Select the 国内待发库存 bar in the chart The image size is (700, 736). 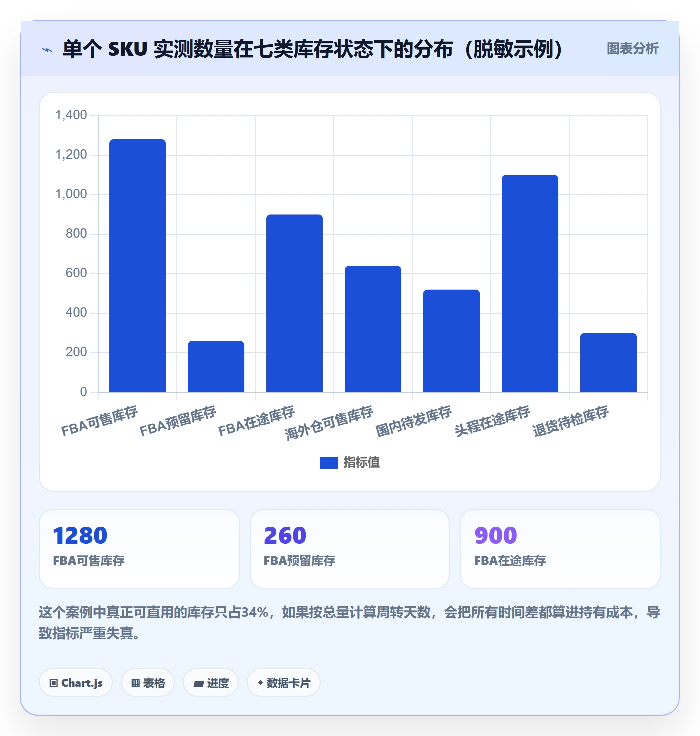click(x=451, y=341)
